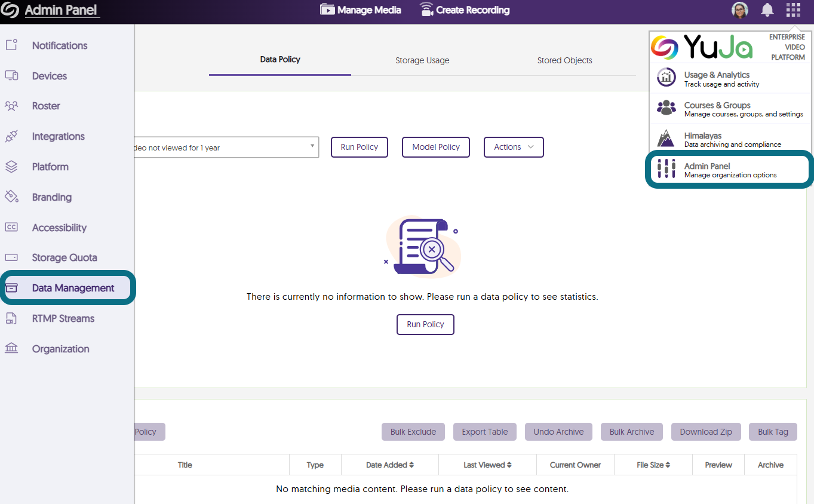Sort table by File Size column
This screenshot has height=504, width=814.
tap(653, 465)
